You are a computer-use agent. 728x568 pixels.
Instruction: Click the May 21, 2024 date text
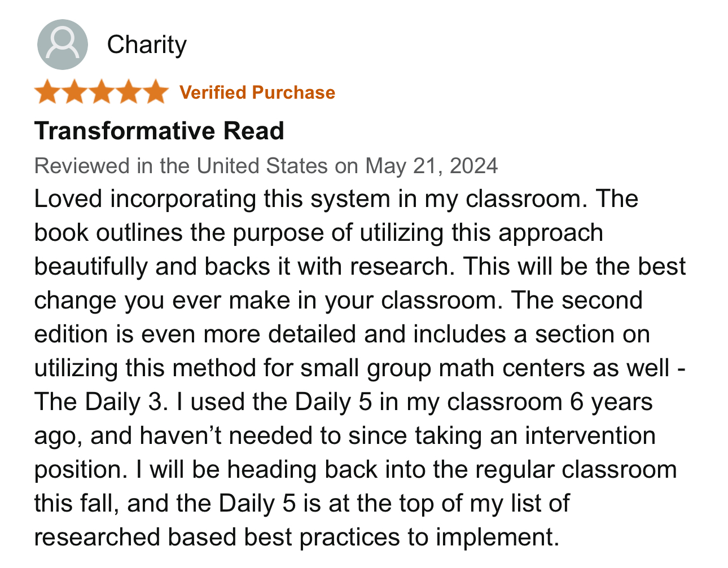[432, 166]
